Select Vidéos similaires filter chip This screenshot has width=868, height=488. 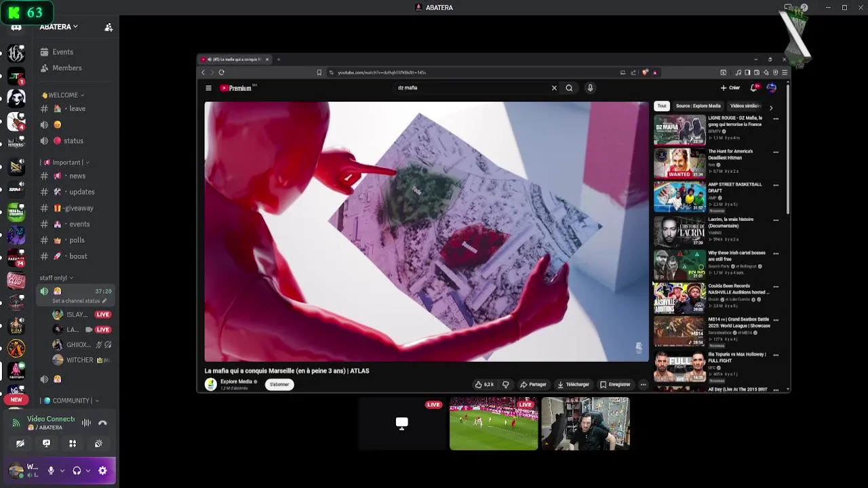point(745,106)
